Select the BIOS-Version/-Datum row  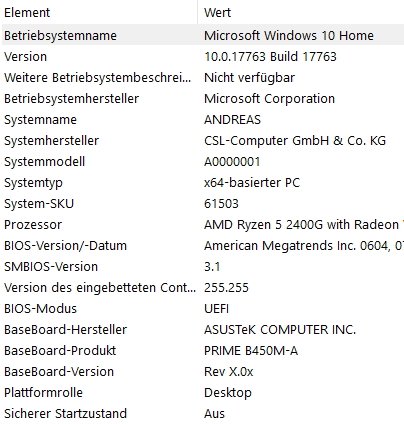coord(203,245)
